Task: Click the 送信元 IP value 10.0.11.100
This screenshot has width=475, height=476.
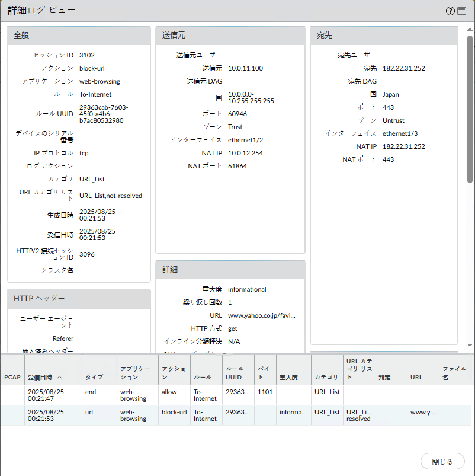Action: click(245, 68)
